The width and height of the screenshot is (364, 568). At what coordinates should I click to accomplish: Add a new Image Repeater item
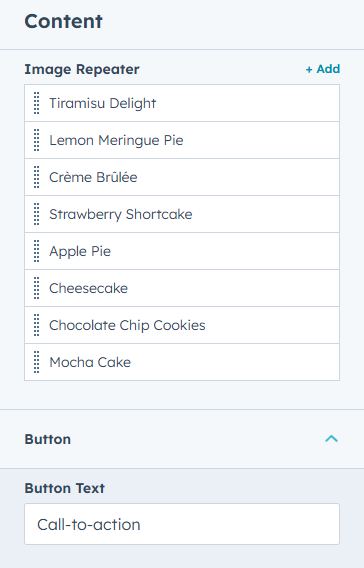coord(323,69)
